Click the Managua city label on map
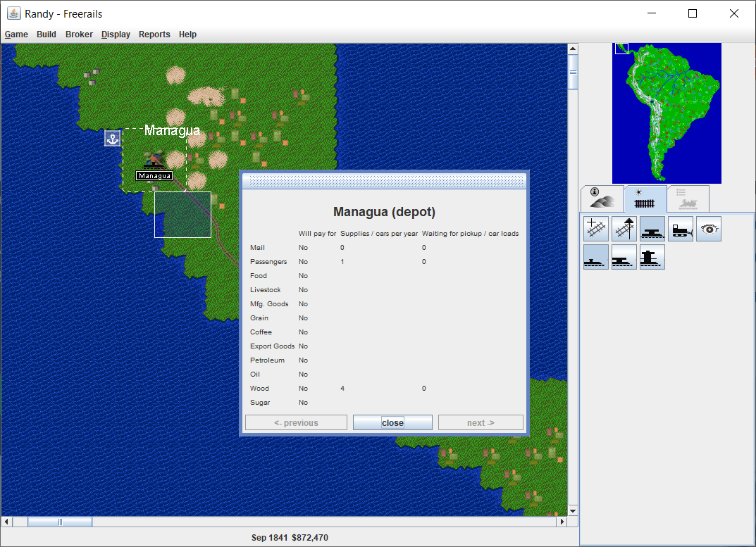The height and width of the screenshot is (547, 756). point(172,131)
